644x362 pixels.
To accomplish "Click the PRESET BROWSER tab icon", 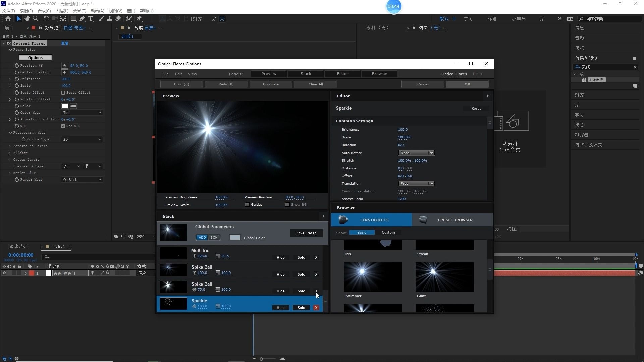I will [x=423, y=220].
